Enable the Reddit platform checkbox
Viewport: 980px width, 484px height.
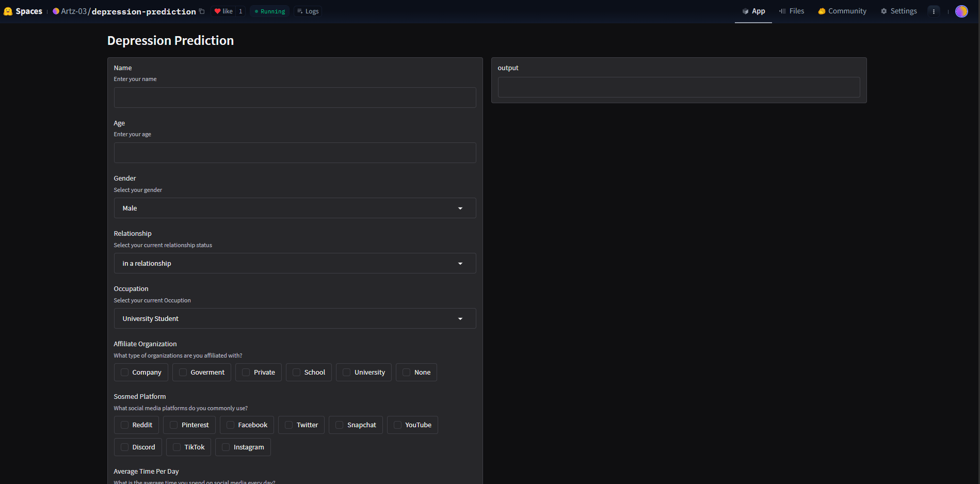point(125,425)
